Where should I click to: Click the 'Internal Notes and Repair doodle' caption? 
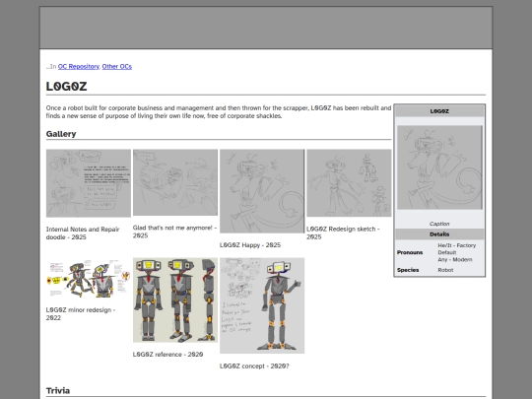(83, 233)
